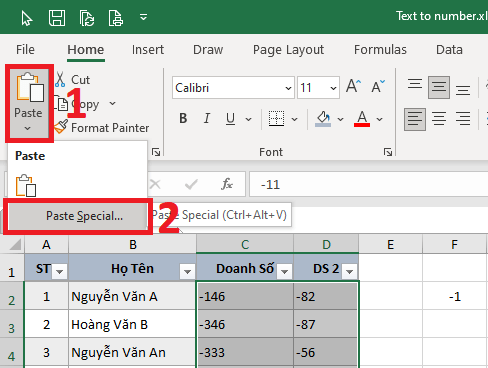This screenshot has width=488, height=368.
Task: Click the Borders icon
Action: coord(276,118)
